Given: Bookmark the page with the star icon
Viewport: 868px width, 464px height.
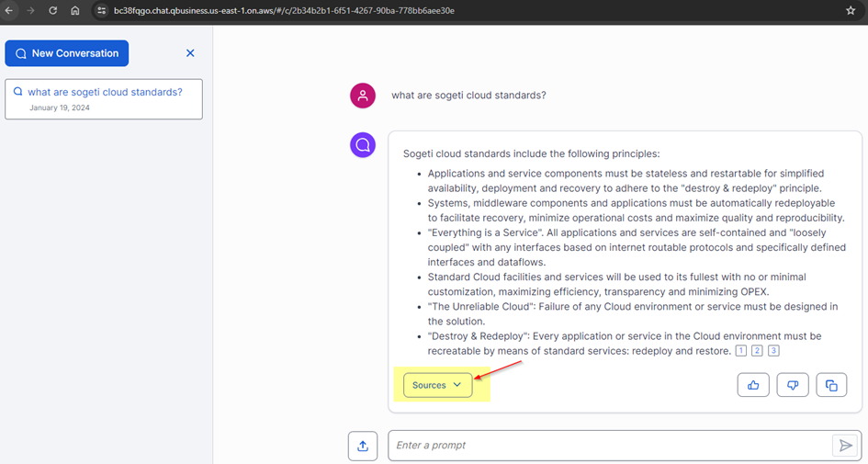Looking at the screenshot, I should (851, 10).
